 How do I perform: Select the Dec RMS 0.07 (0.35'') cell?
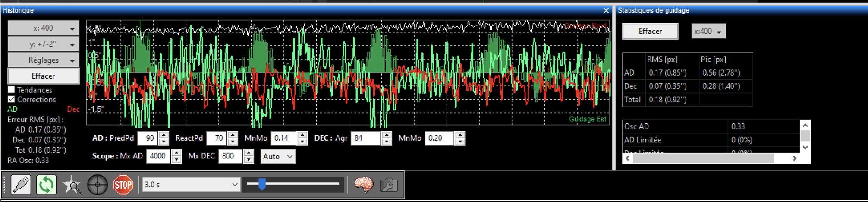(672, 86)
